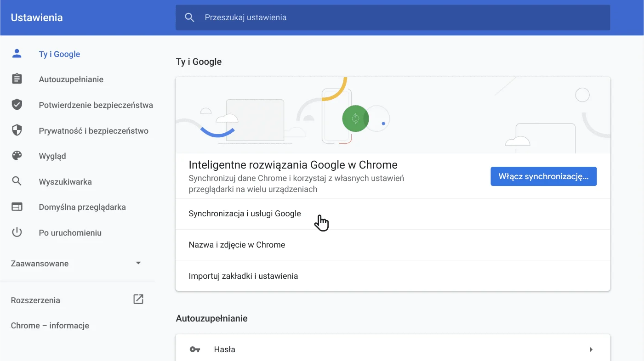This screenshot has width=644, height=361.
Task: Click the key icon beside Hasła
Action: pos(194,349)
